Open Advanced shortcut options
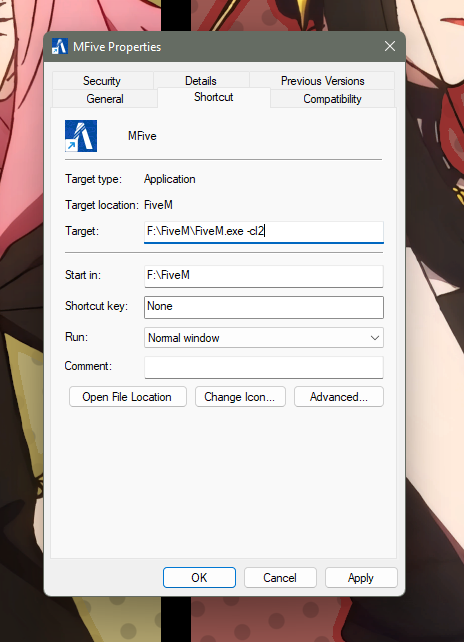 339,397
